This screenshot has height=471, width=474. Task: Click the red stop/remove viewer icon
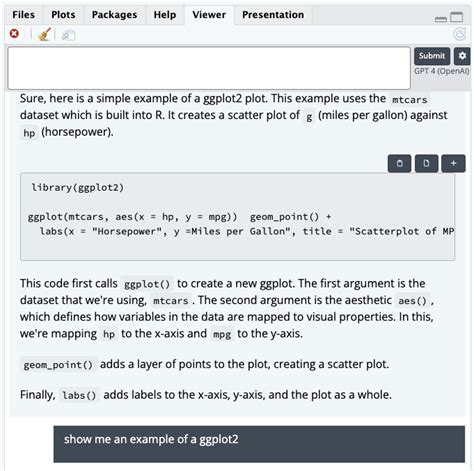click(14, 34)
